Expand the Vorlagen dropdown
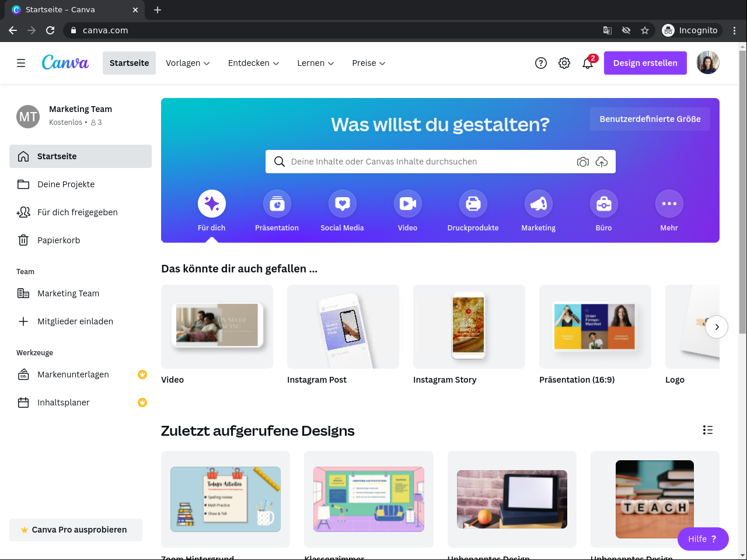Image resolution: width=747 pixels, height=560 pixels. [x=187, y=63]
